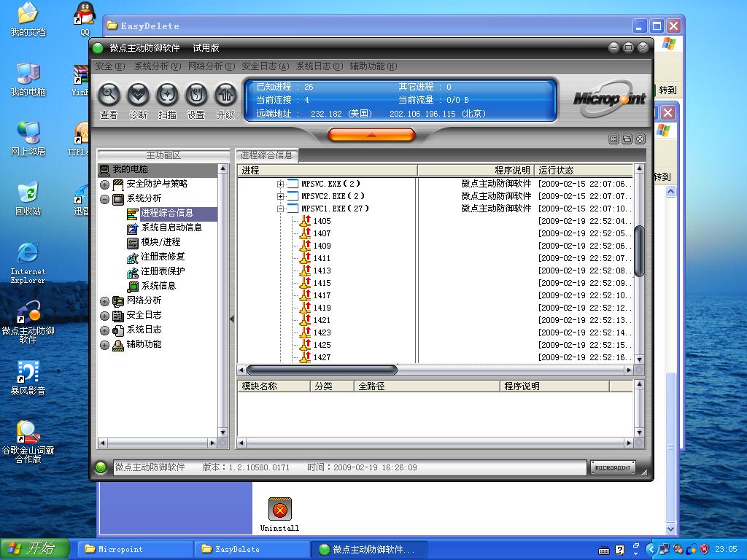The width and height of the screenshot is (747, 560).
Task: Click Uninstall icon in EasyDelete window
Action: [279, 514]
